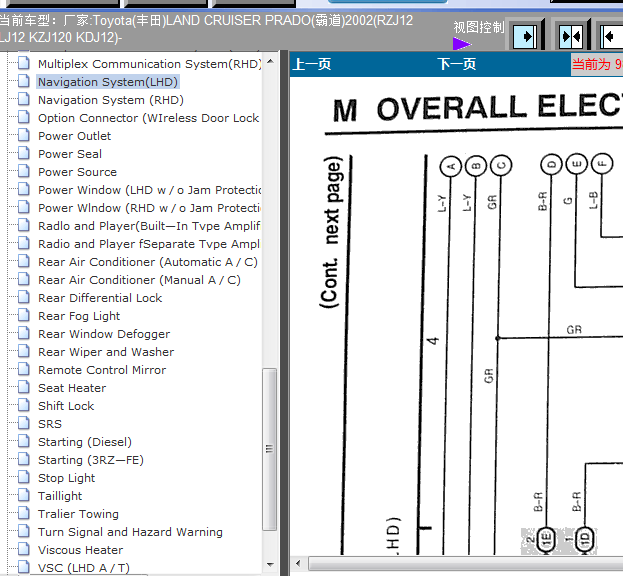Open the Rear Fog Light diagram
This screenshot has width=623, height=576.
[x=79, y=316]
